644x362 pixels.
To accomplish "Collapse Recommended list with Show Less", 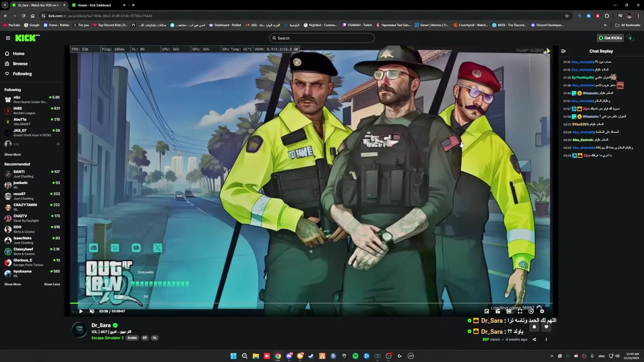I will coord(52,285).
